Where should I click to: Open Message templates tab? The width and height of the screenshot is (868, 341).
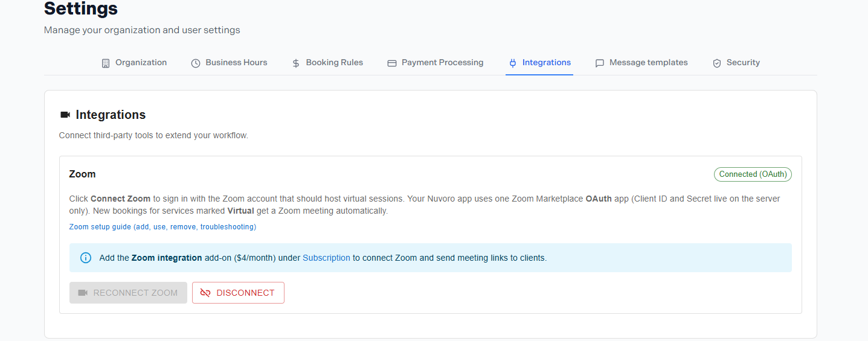tap(641, 63)
